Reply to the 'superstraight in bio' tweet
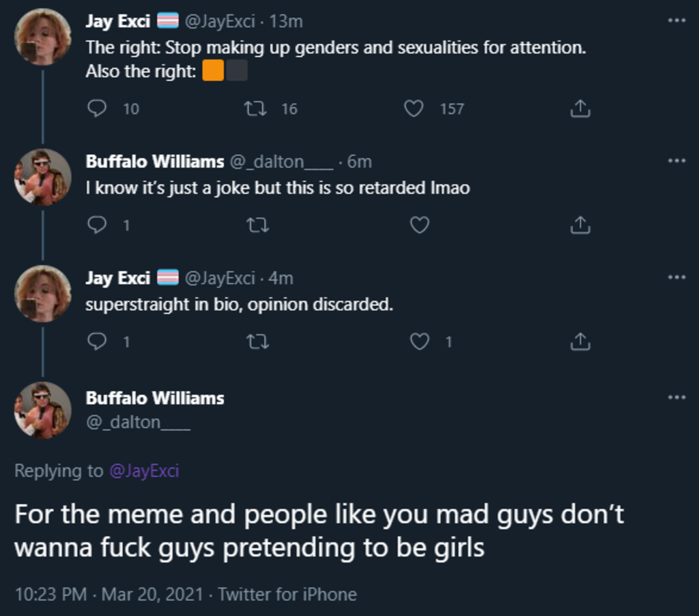Viewport: 699px width, 616px height. 98,341
